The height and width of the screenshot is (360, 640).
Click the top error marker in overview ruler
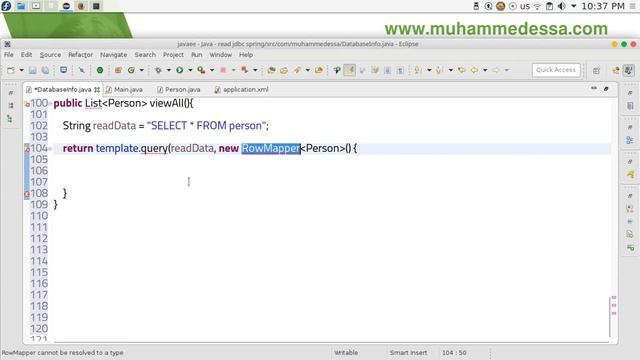tap(613, 298)
